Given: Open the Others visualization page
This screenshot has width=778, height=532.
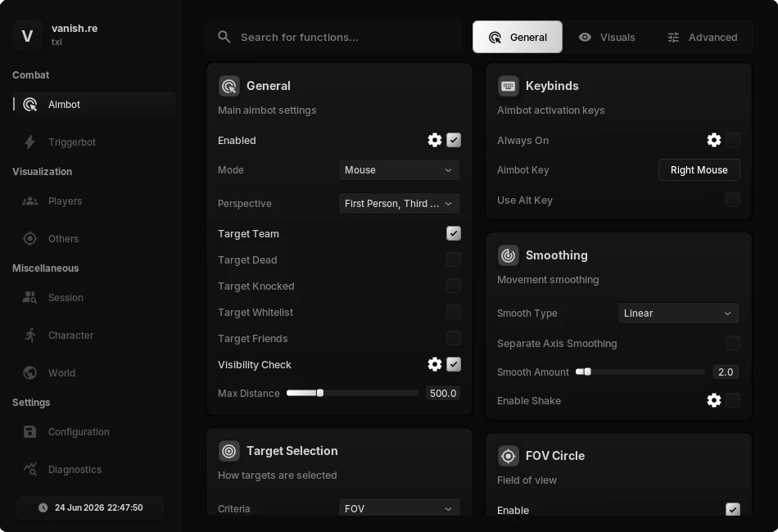Looking at the screenshot, I should pos(94,238).
